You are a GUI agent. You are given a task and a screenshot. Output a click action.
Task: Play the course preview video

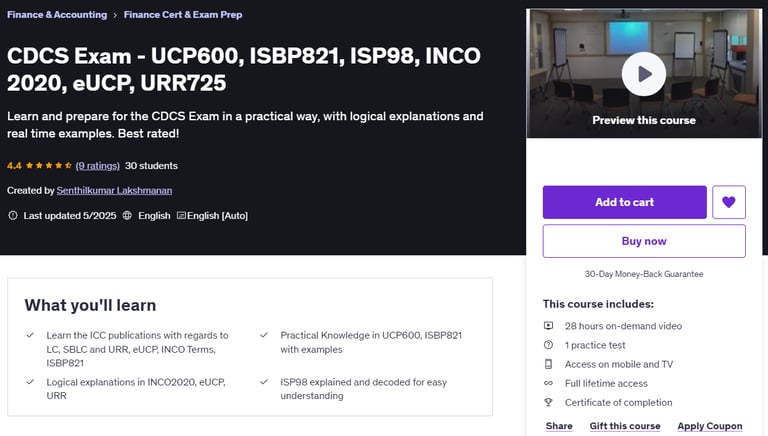pyautogui.click(x=644, y=74)
